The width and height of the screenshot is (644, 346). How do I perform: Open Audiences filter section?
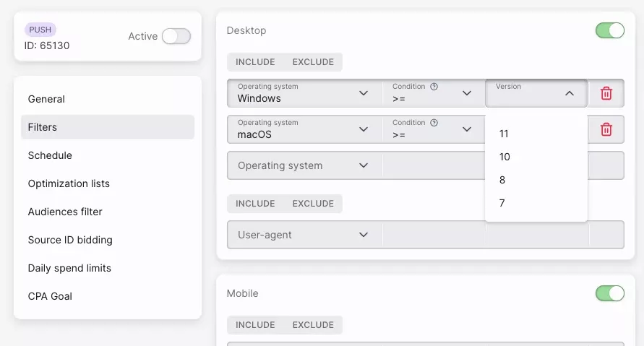(108, 212)
